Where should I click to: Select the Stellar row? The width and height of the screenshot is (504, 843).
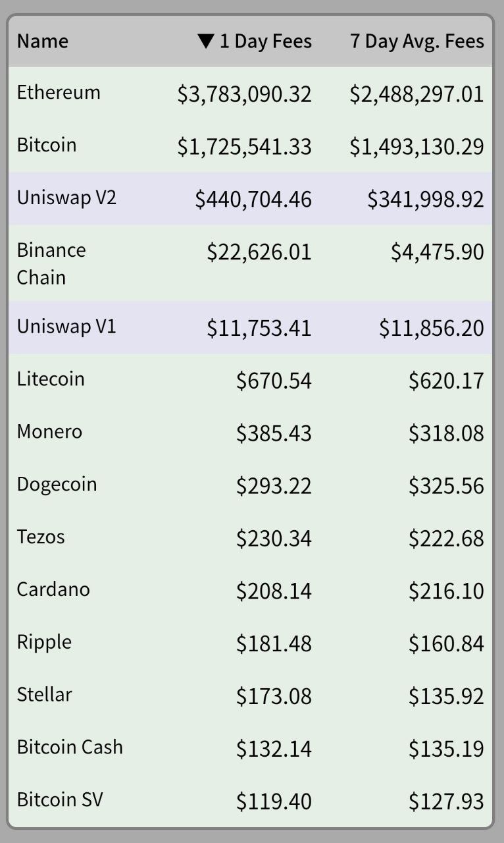[44, 694]
